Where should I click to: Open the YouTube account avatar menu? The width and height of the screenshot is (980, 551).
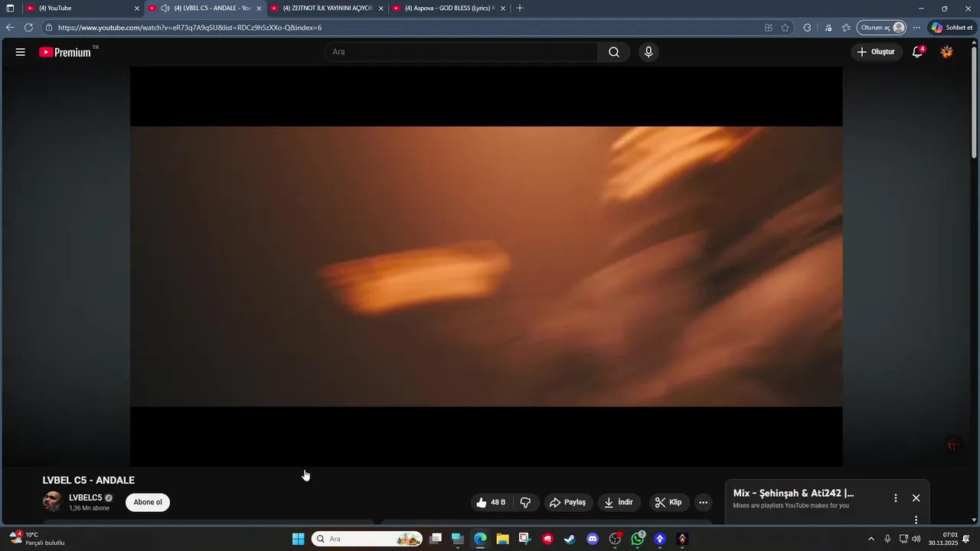[x=947, y=52]
